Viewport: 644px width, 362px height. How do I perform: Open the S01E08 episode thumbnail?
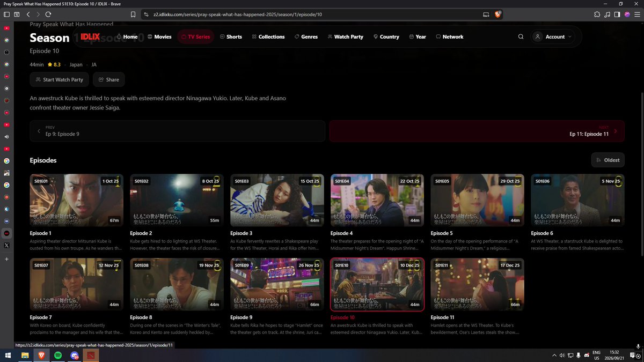(177, 284)
